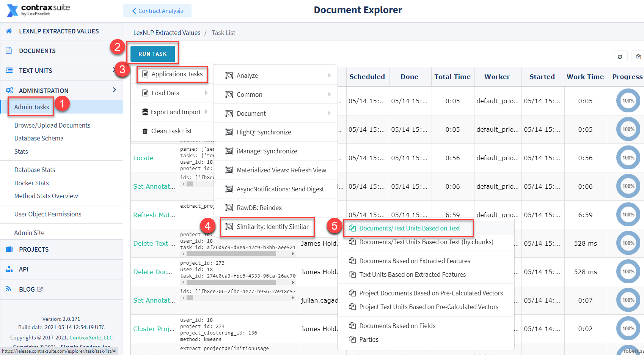The height and width of the screenshot is (355, 644).
Task: Click the icon beside the Parties entry
Action: (352, 339)
